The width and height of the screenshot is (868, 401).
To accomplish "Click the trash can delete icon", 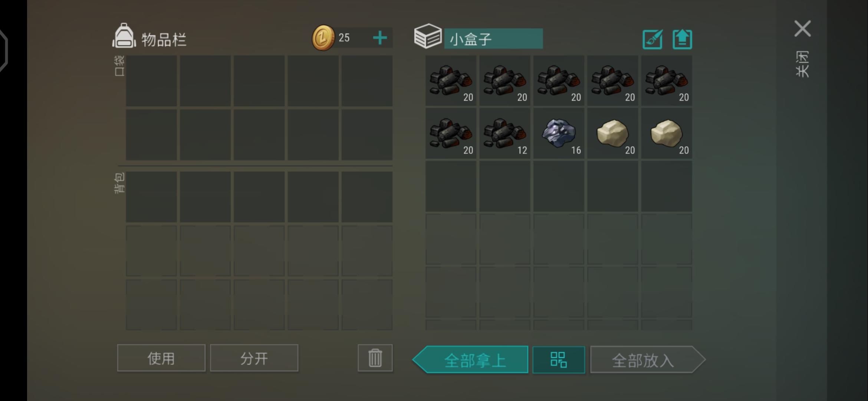I will (x=375, y=358).
